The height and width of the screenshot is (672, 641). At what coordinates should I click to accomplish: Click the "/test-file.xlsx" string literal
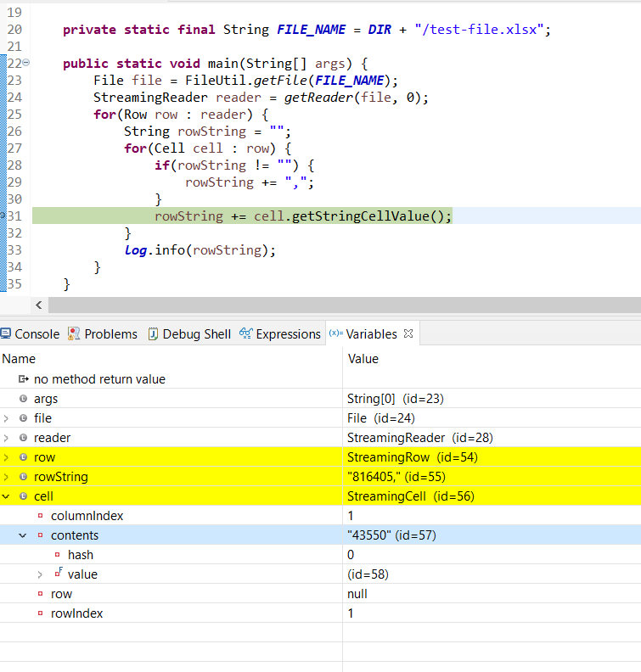tap(479, 30)
